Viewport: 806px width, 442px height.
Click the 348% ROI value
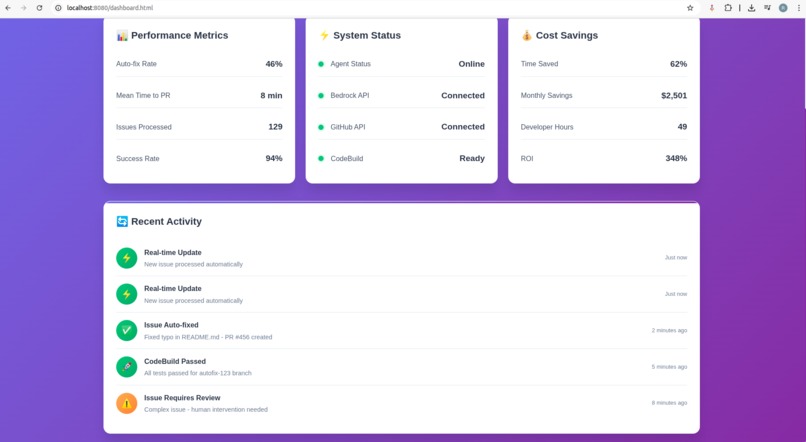click(676, 158)
